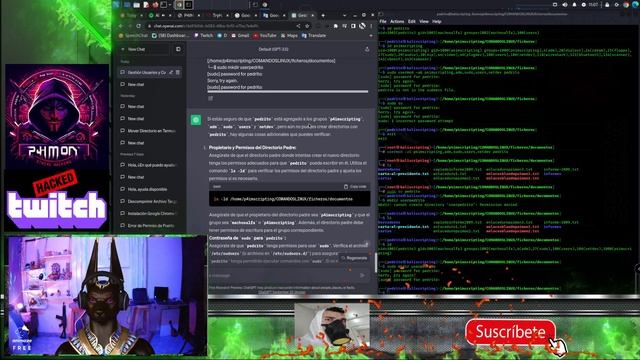
Task: Click the volume icon in system tray
Action: [x=564, y=4]
